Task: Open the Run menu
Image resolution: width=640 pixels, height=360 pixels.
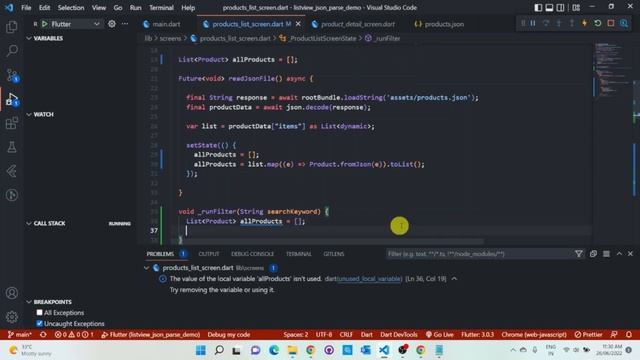Action: pos(136,7)
